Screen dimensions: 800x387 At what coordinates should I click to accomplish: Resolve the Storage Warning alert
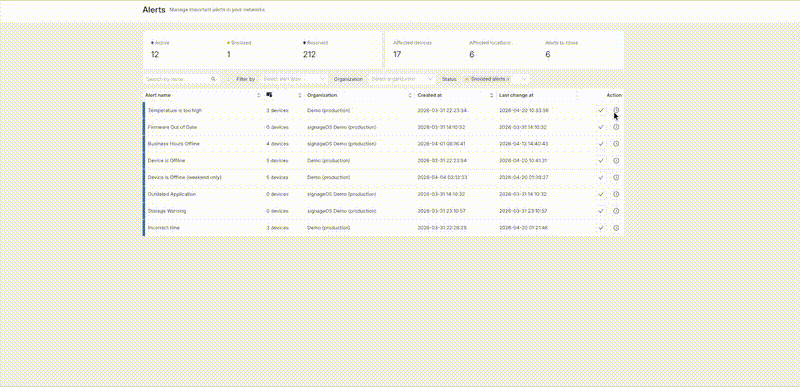[601, 211]
